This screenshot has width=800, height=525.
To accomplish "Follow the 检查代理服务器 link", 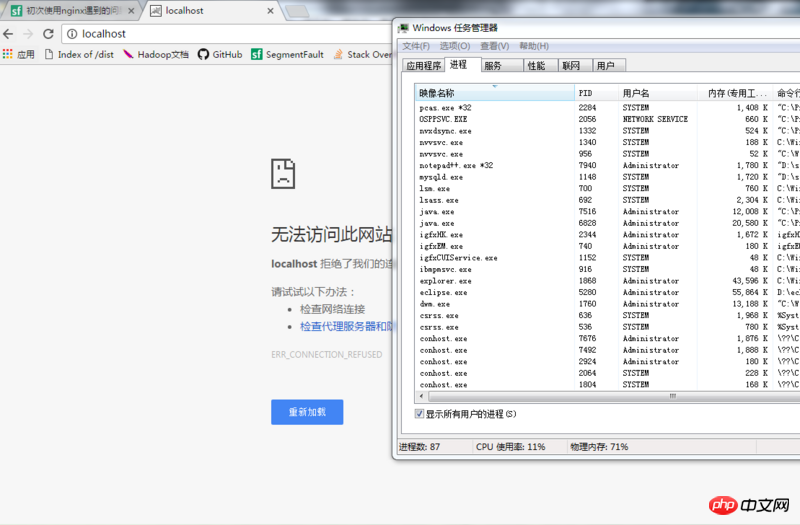I will click(345, 327).
